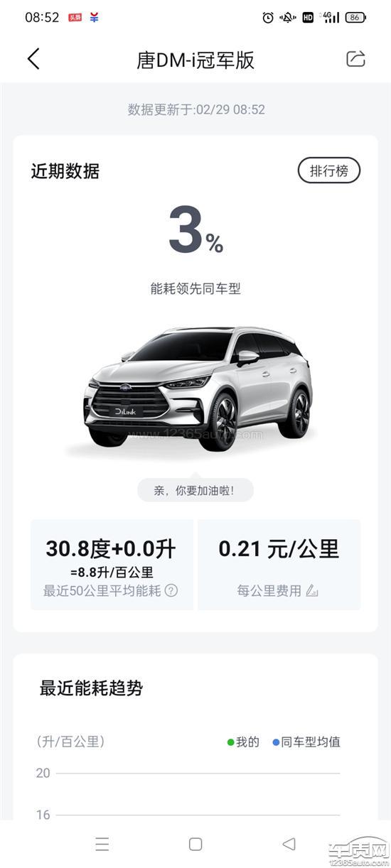The width and height of the screenshot is (391, 868).
Task: Tap the question mark help icon
Action: 171,590
